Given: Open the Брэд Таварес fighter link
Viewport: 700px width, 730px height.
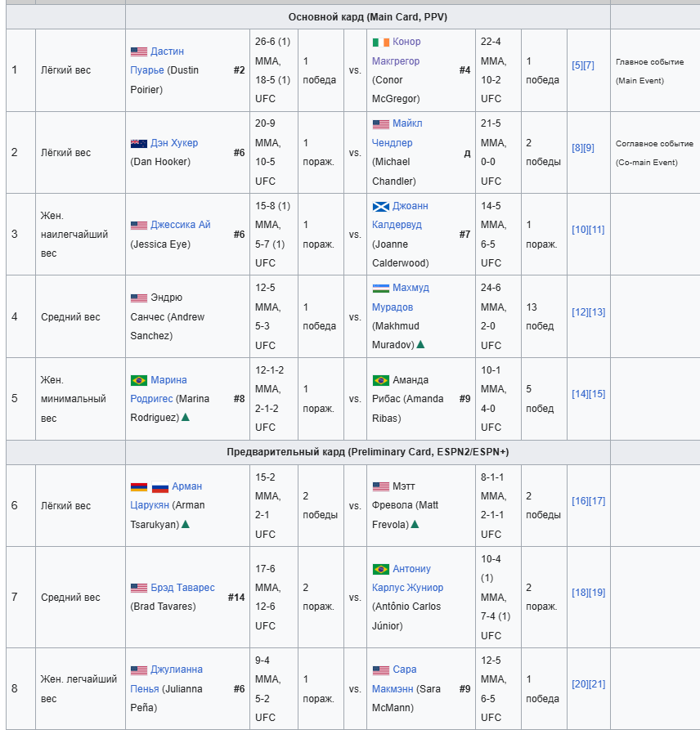Looking at the screenshot, I should 182,588.
